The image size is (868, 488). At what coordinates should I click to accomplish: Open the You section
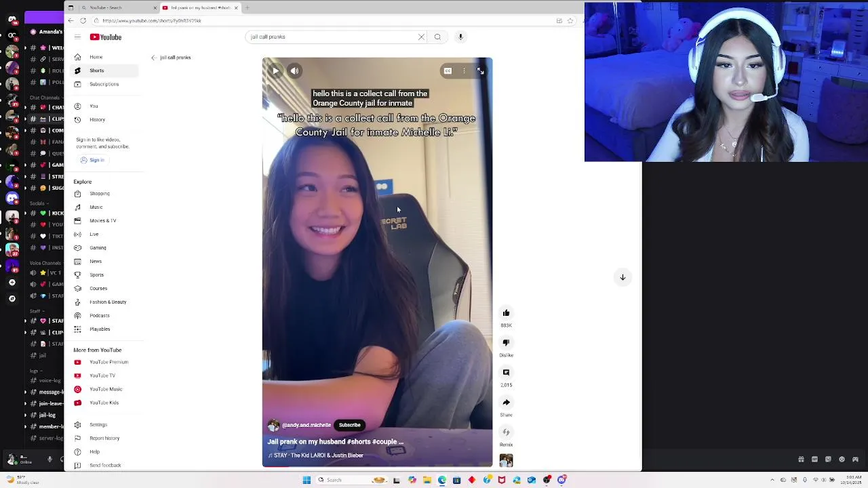(94, 106)
